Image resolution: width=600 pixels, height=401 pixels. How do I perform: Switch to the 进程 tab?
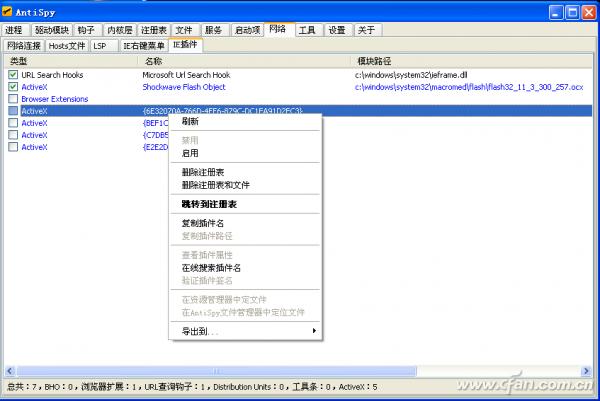click(x=14, y=31)
